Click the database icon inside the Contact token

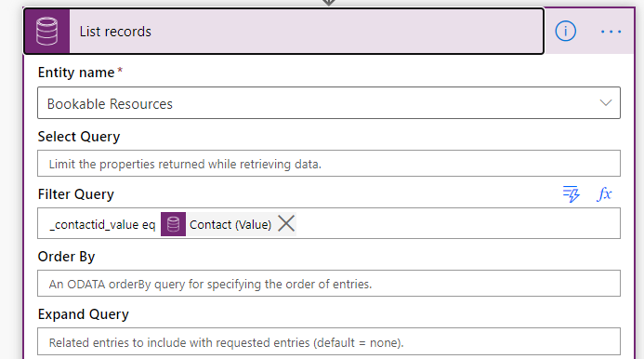tap(173, 224)
